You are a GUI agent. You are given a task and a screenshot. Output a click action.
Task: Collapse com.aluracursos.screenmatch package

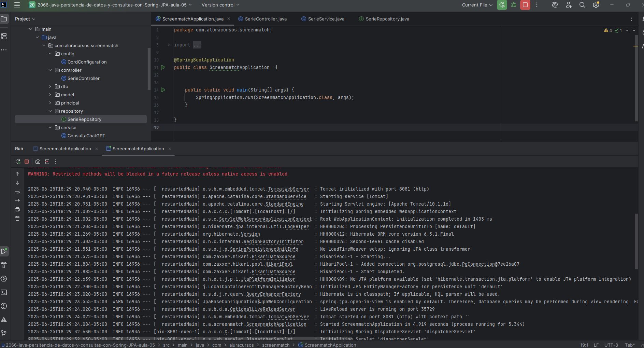pyautogui.click(x=44, y=45)
